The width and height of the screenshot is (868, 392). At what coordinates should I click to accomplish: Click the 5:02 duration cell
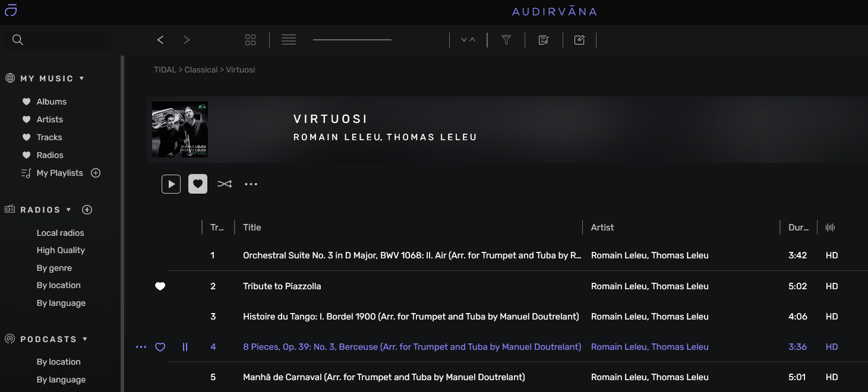pos(798,286)
